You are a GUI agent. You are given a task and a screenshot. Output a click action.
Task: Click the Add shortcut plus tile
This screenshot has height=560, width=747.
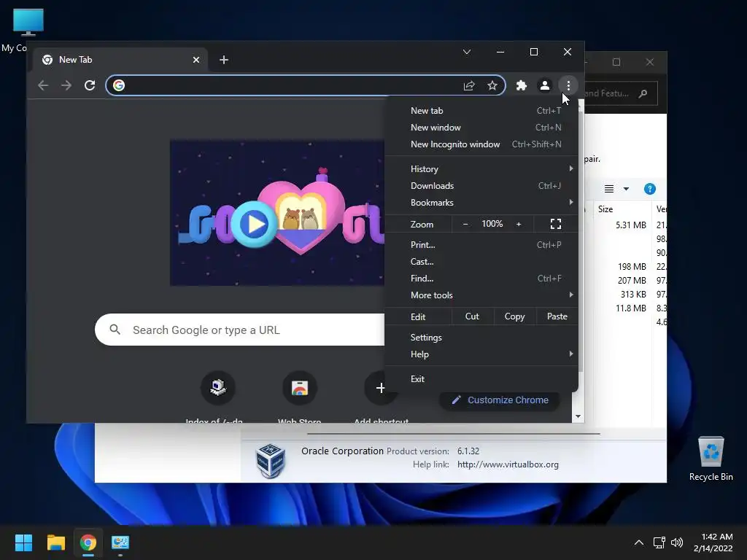click(381, 388)
